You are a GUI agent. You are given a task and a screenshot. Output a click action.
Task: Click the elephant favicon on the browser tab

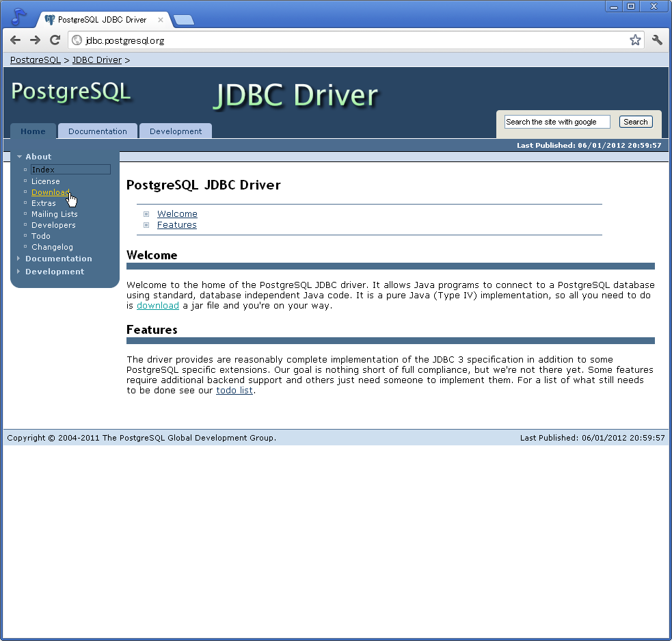[50, 19]
